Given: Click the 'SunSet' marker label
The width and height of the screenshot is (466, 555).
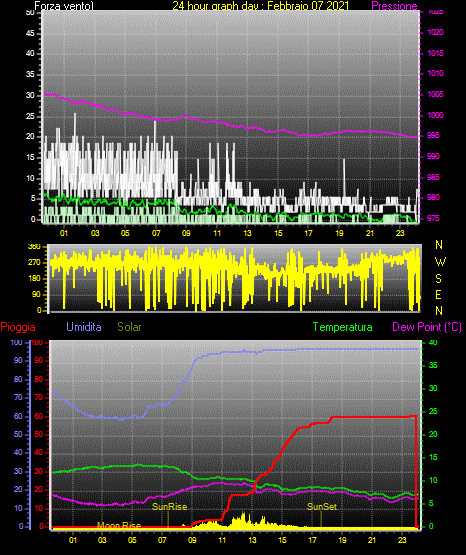Looking at the screenshot, I should pos(322,507).
